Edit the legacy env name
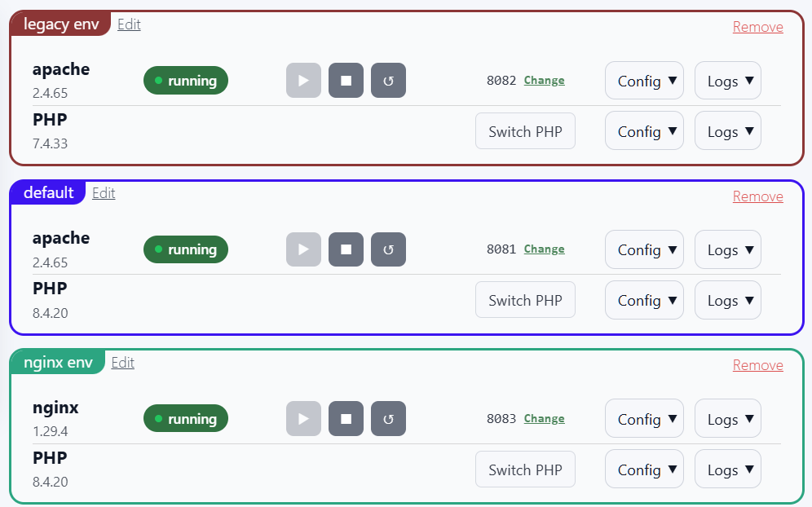This screenshot has width=812, height=507. point(129,24)
